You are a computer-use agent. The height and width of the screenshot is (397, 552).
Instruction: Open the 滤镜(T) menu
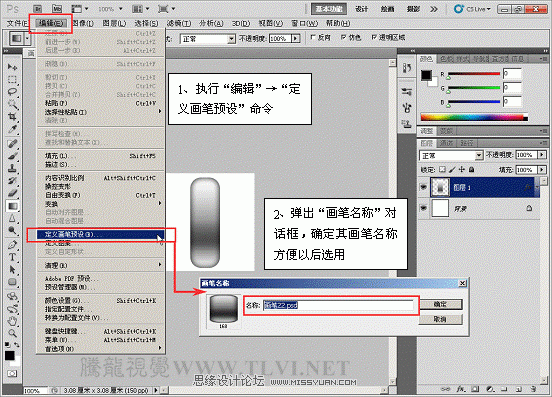tap(179, 23)
